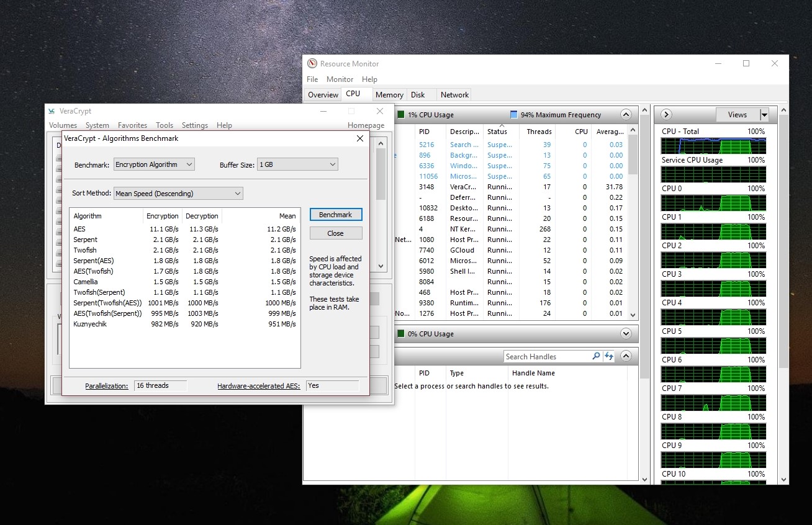Click the Decryption column header
Viewport: 812px width, 525px height.
click(202, 216)
